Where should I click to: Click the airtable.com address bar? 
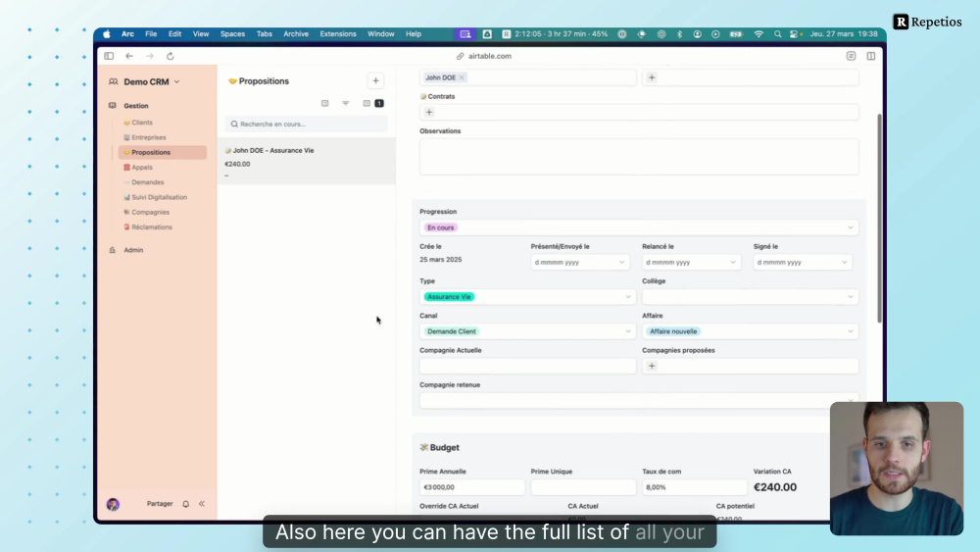[x=484, y=56]
